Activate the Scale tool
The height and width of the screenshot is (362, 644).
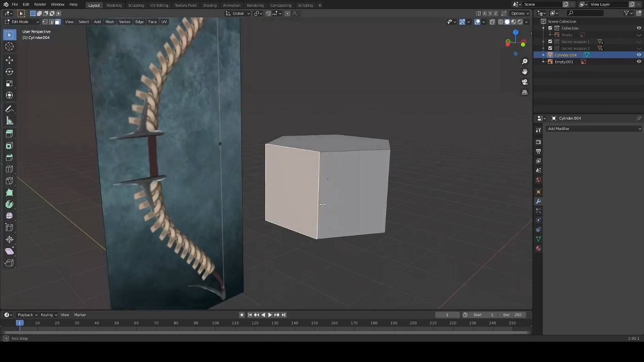click(9, 83)
